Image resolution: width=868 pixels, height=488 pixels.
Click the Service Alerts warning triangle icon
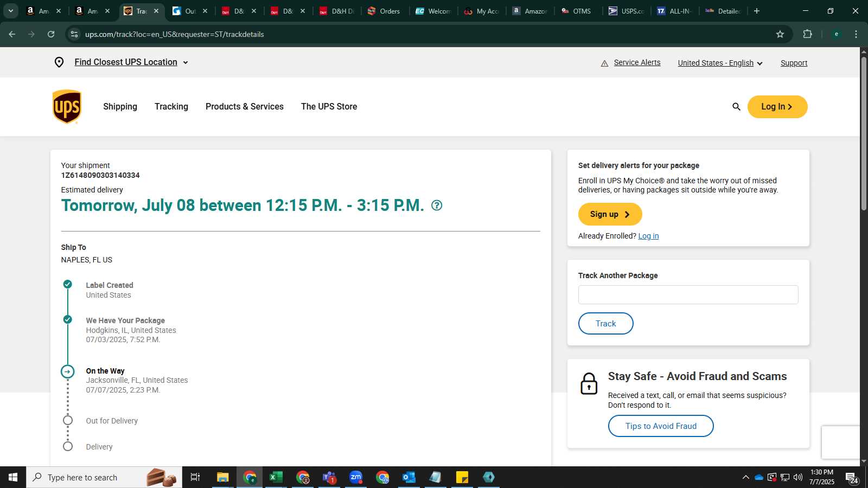[604, 63]
